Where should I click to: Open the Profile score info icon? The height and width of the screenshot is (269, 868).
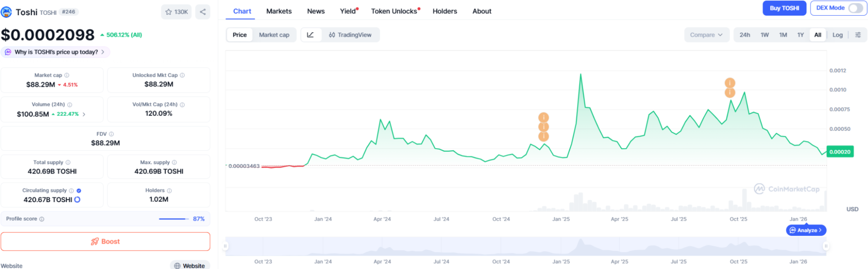[42, 219]
